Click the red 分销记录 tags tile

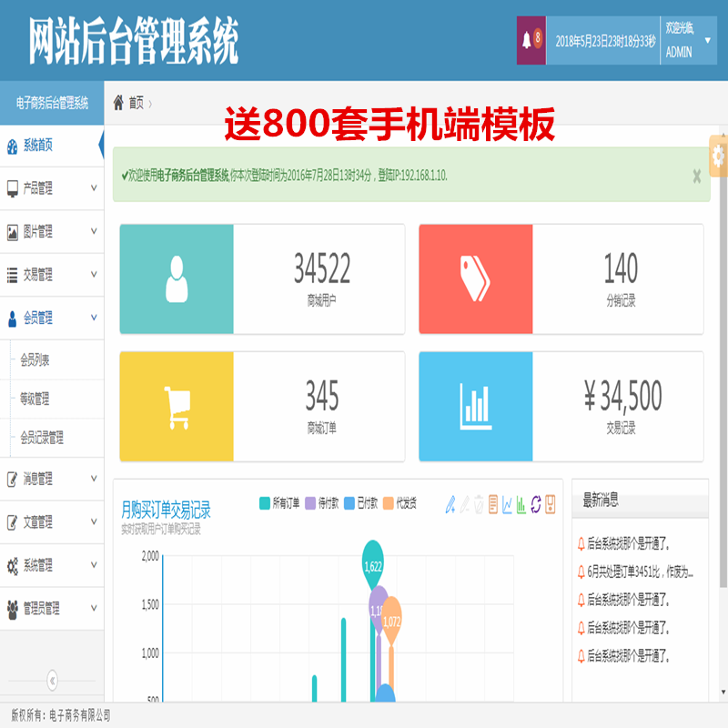click(475, 279)
